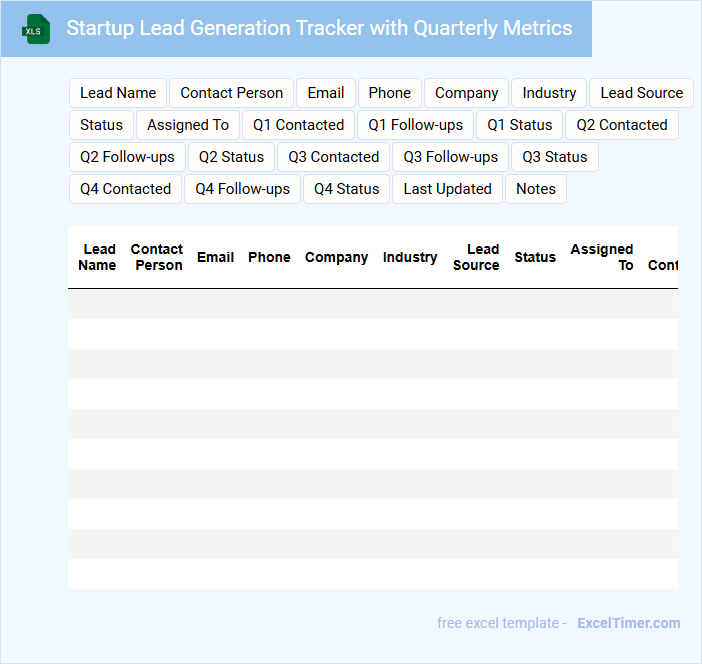Select the Lead Source tag
Image resolution: width=702 pixels, height=664 pixels.
[x=641, y=93]
